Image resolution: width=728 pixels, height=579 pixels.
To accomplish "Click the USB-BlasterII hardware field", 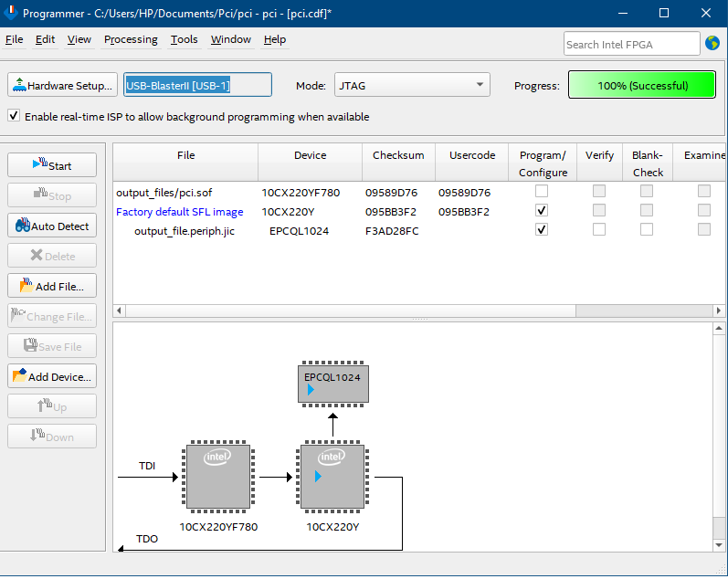I will pyautogui.click(x=197, y=85).
